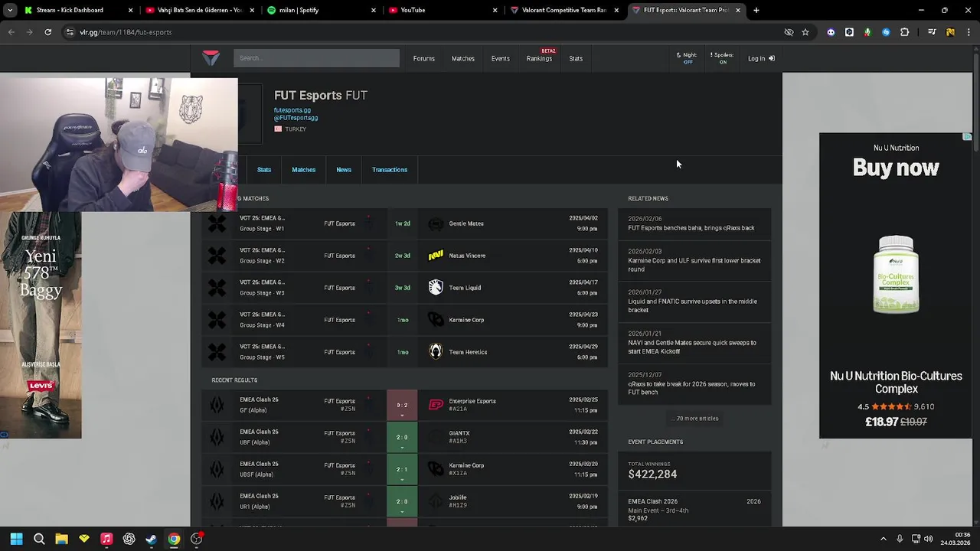This screenshot has width=980, height=551.
Task: Expand the browser tab search dropdown arrow
Action: [10, 10]
